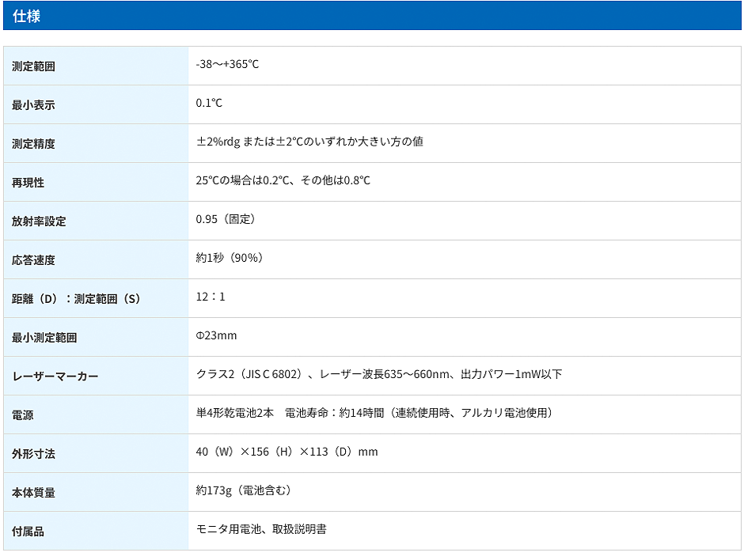
Task: Click the 仕様 section header
Action: (27, 16)
